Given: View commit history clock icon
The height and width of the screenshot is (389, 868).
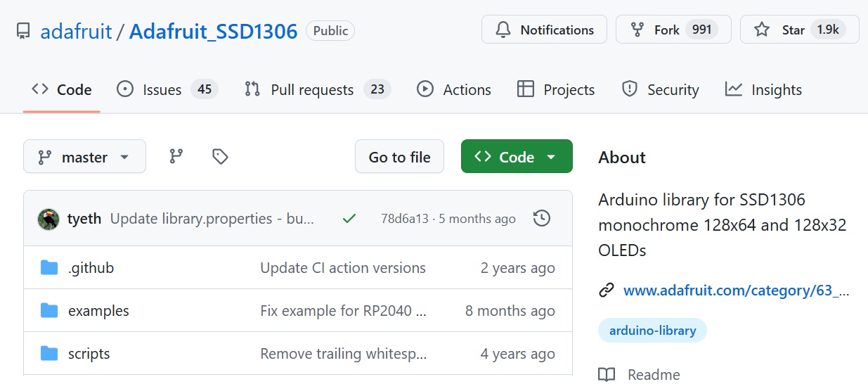Looking at the screenshot, I should pos(542,219).
